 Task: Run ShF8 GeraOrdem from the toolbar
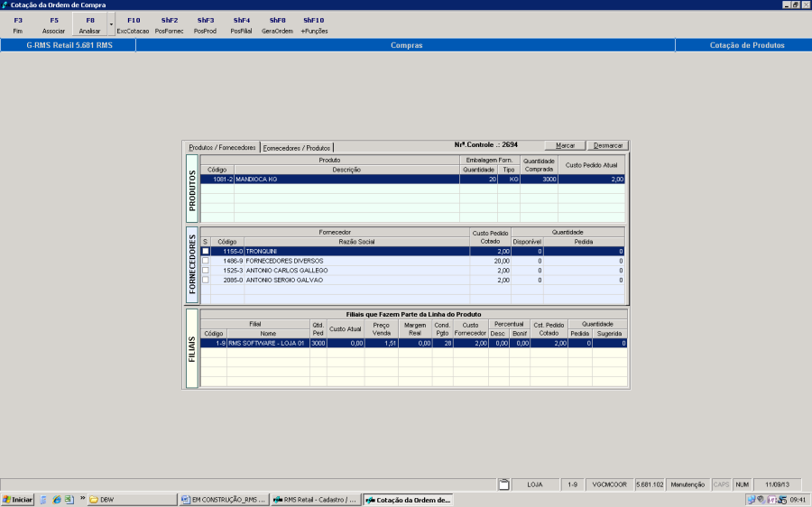(277, 24)
